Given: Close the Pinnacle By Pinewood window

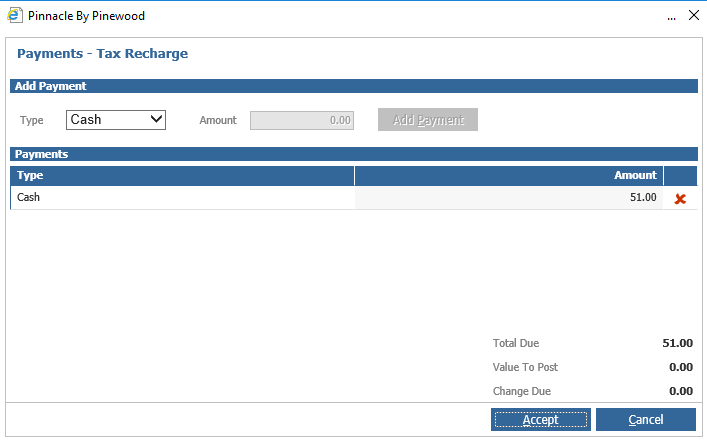Looking at the screenshot, I should [692, 16].
